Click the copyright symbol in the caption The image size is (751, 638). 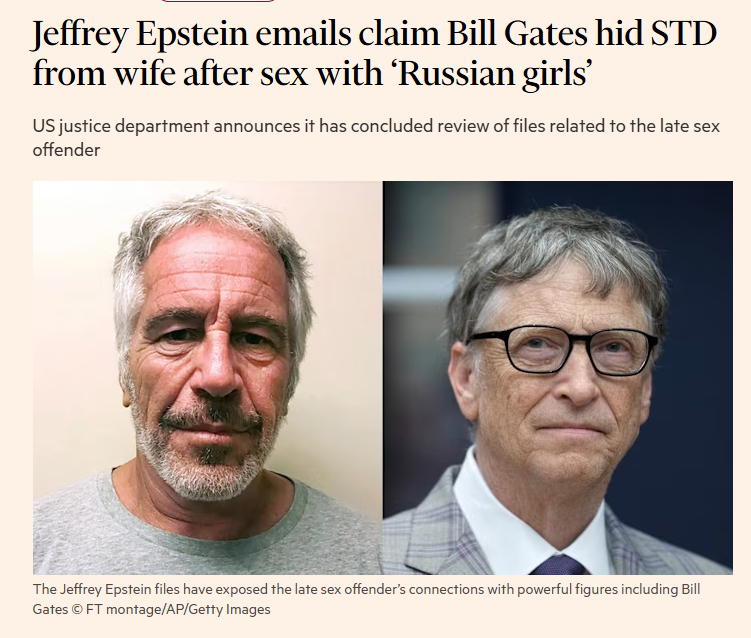coord(79,608)
